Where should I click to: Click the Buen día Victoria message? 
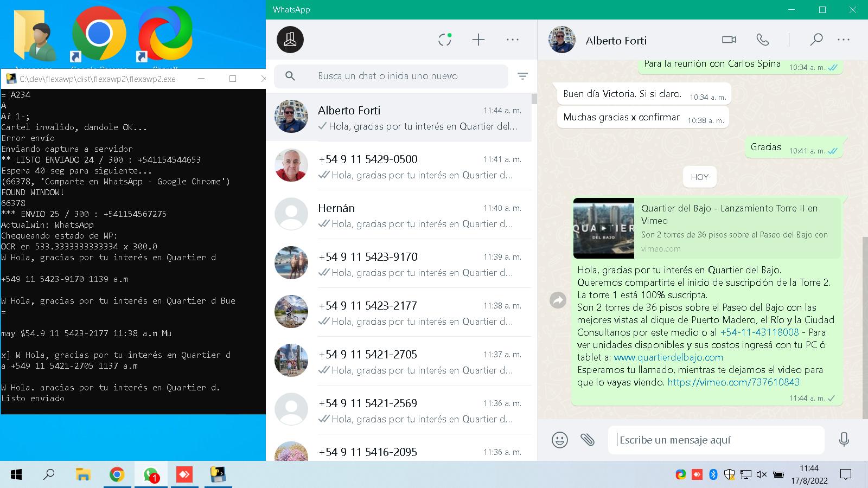[644, 94]
